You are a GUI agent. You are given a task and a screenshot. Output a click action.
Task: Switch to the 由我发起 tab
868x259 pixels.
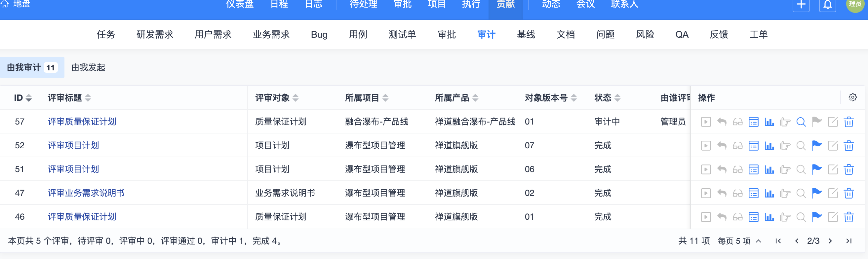[x=88, y=67]
